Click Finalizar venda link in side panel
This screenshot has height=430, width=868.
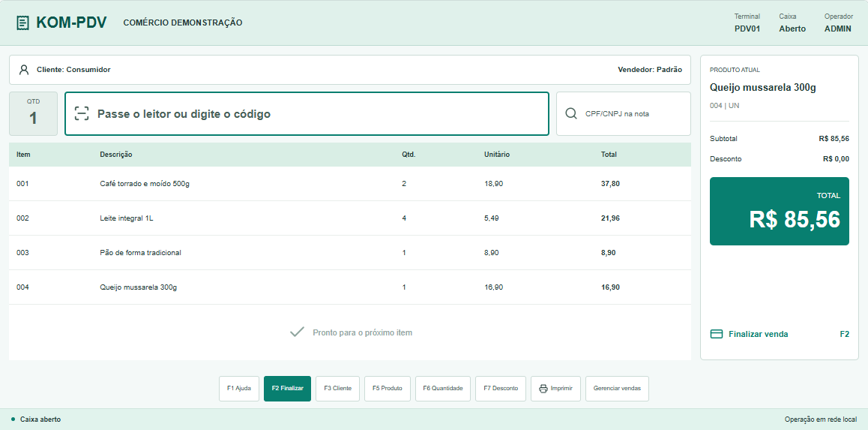pos(780,334)
